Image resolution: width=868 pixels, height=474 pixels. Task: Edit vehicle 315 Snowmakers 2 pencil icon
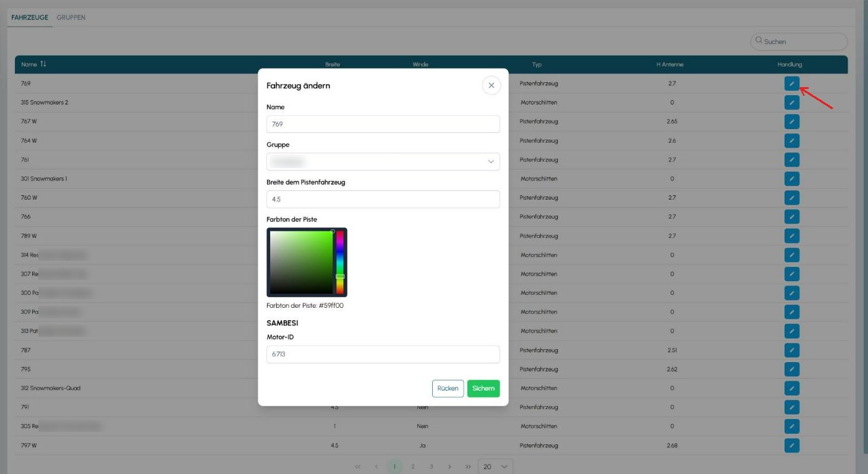pos(791,103)
